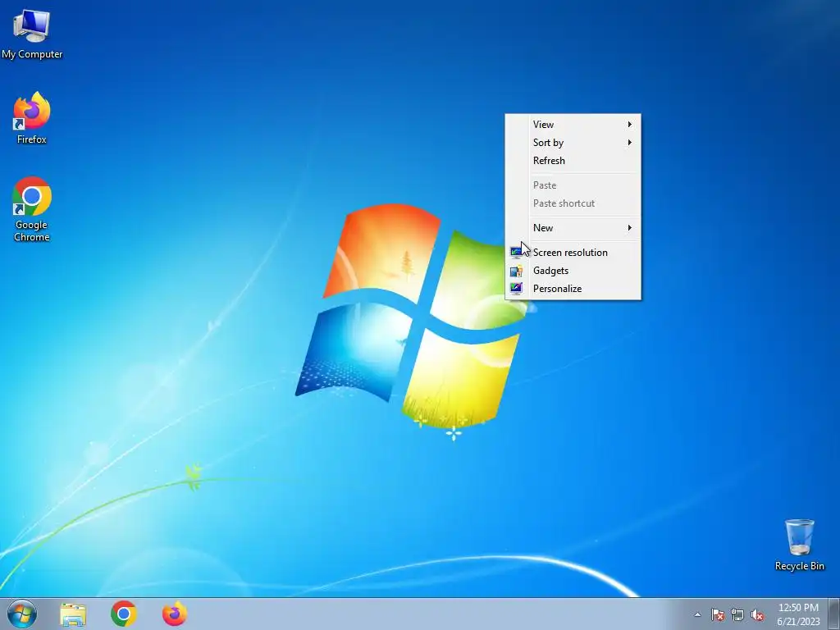
Task: Click the Screen resolution monitor icon
Action: (x=516, y=253)
